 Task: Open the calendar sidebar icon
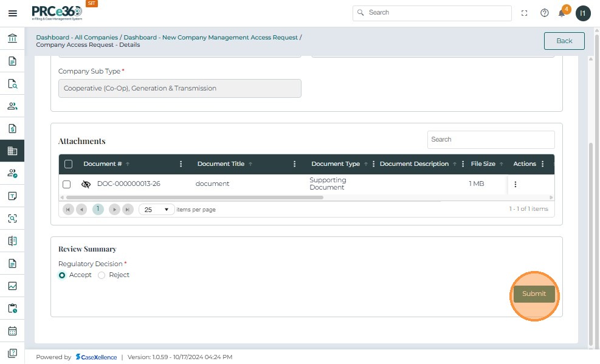tap(12, 331)
